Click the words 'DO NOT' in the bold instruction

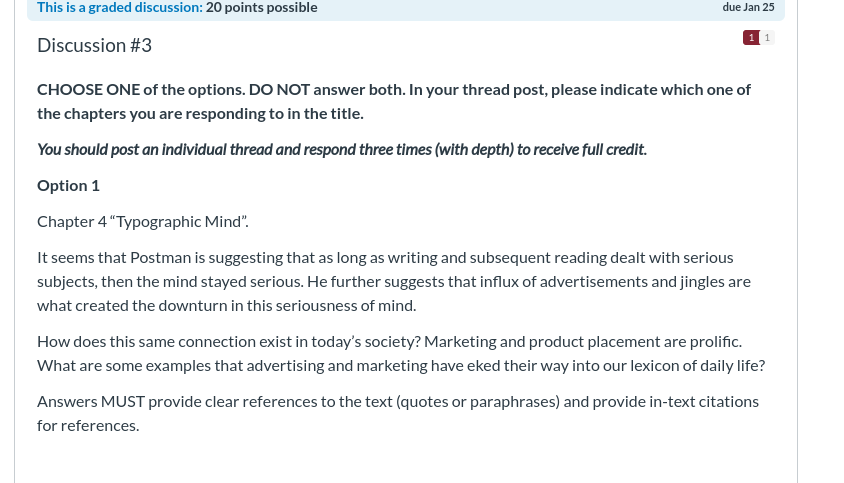coord(279,89)
